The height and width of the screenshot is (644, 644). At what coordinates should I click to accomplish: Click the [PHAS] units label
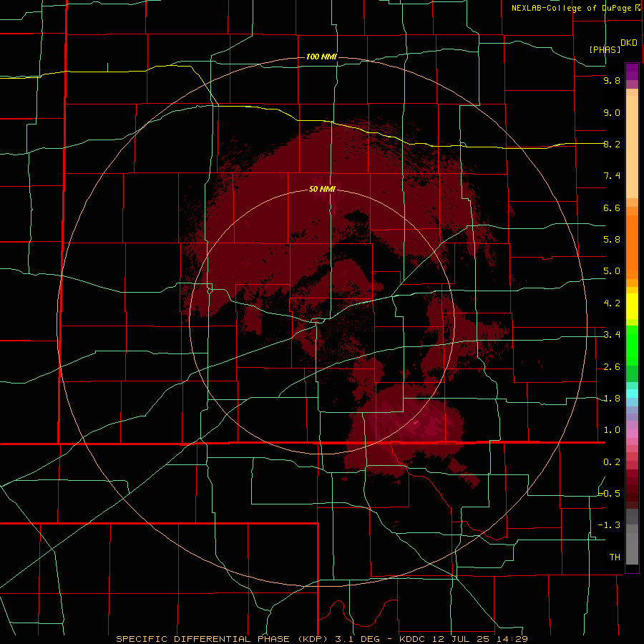(605, 49)
